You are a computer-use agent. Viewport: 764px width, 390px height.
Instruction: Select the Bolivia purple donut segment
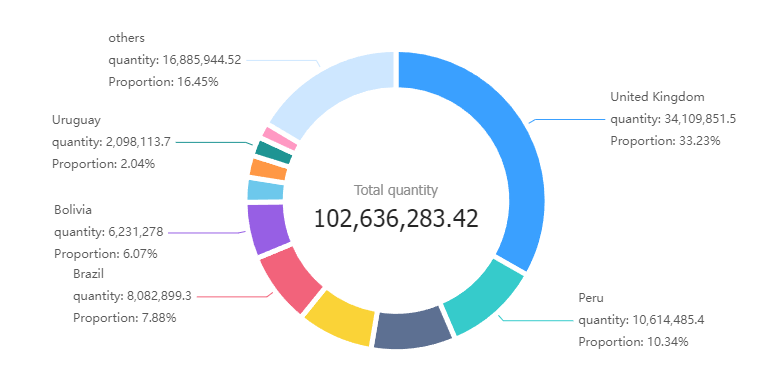(267, 229)
